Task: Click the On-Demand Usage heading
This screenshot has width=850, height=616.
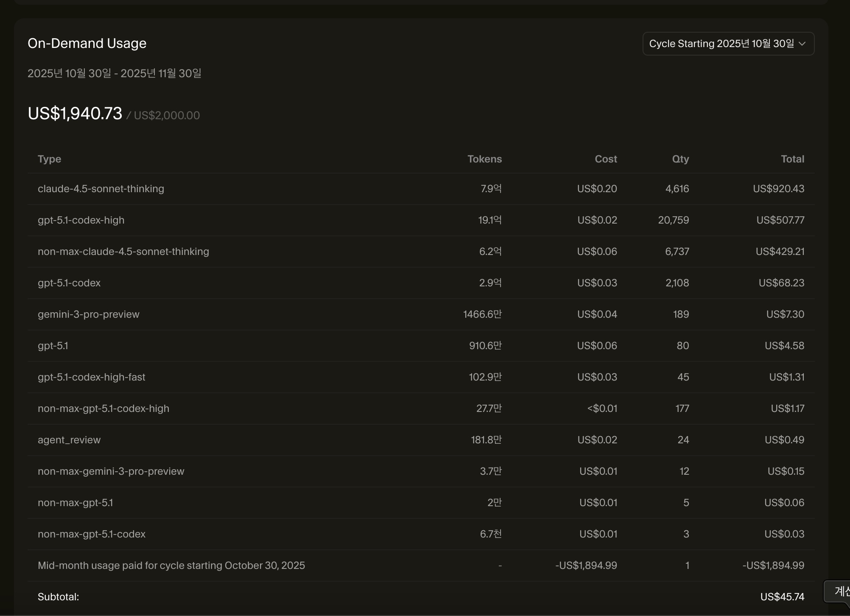Action: coord(87,43)
